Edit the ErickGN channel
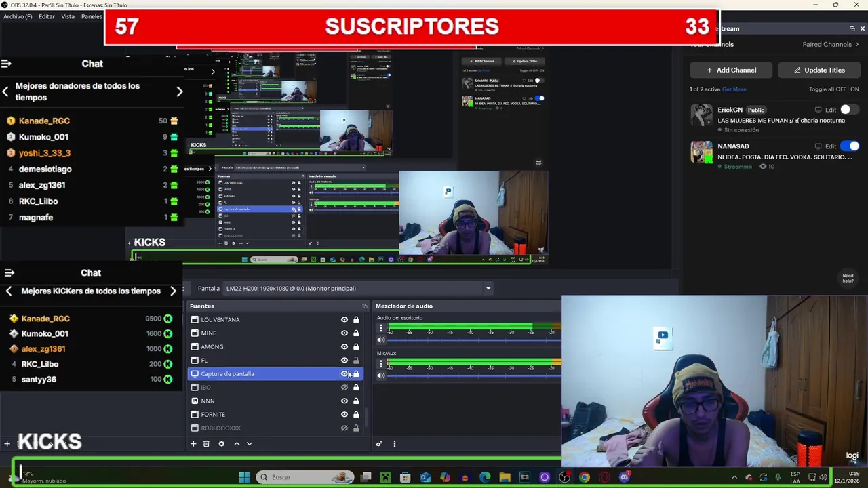This screenshot has height=488, width=868. 831,110
